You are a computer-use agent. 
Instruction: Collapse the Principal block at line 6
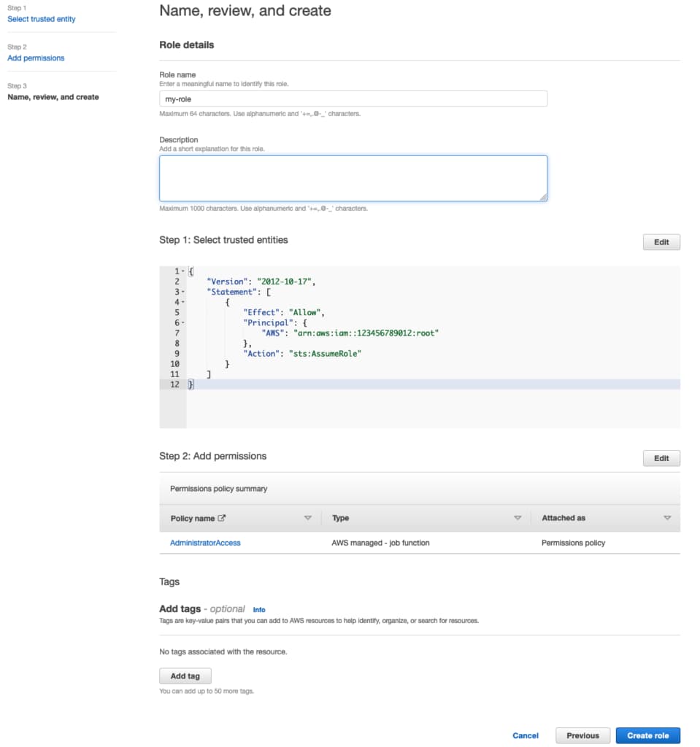click(x=182, y=322)
